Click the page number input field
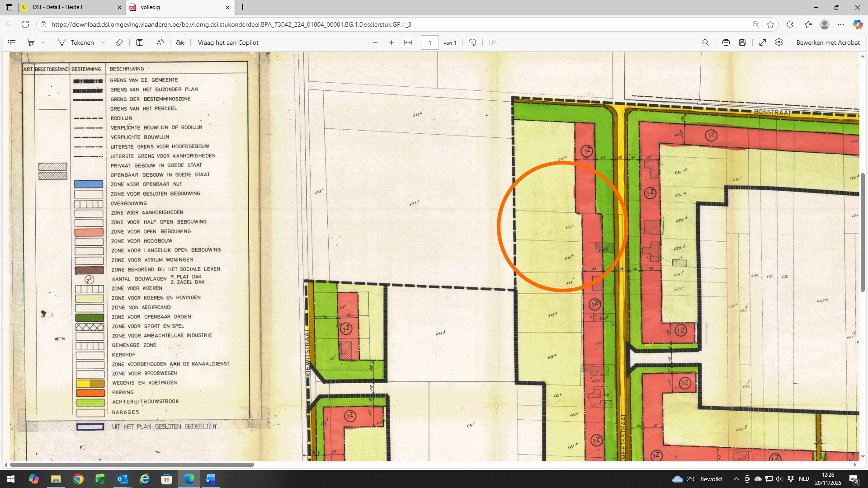This screenshot has height=488, width=868. 429,42
